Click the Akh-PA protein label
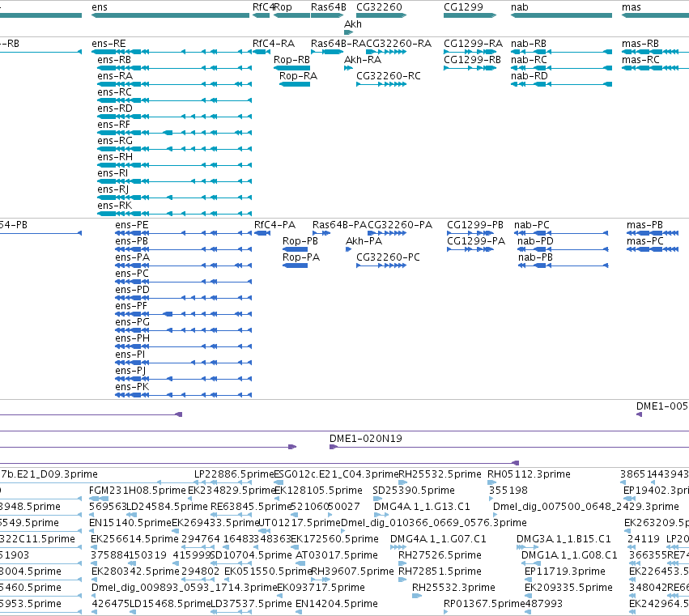The width and height of the screenshot is (689, 616). pyautogui.click(x=364, y=241)
